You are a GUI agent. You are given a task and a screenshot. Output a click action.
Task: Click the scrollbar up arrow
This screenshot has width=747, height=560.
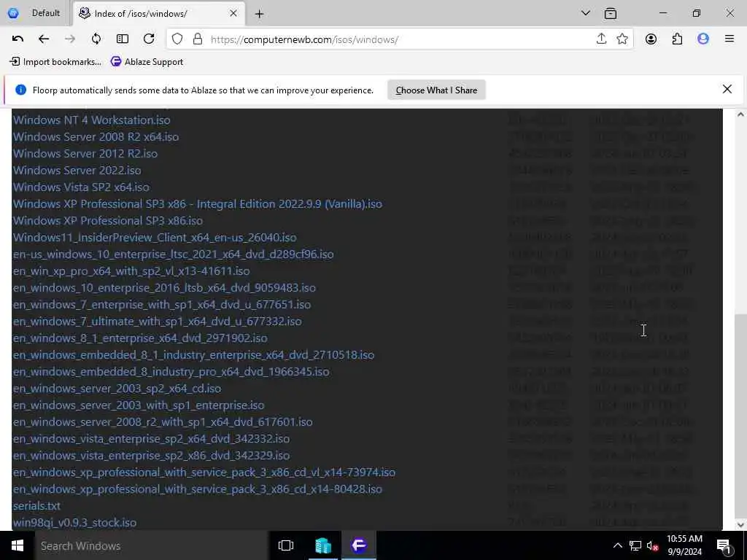pyautogui.click(x=741, y=114)
